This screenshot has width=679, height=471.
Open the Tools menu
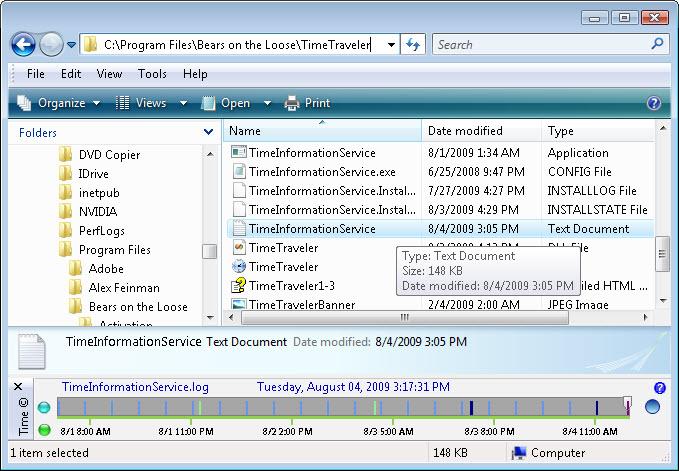click(x=152, y=74)
